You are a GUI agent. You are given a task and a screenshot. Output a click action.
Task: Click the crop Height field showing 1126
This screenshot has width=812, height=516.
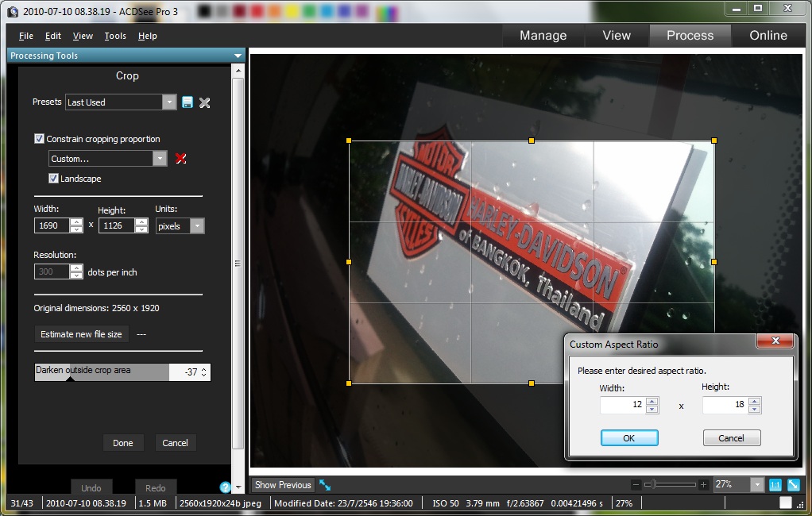pos(117,225)
